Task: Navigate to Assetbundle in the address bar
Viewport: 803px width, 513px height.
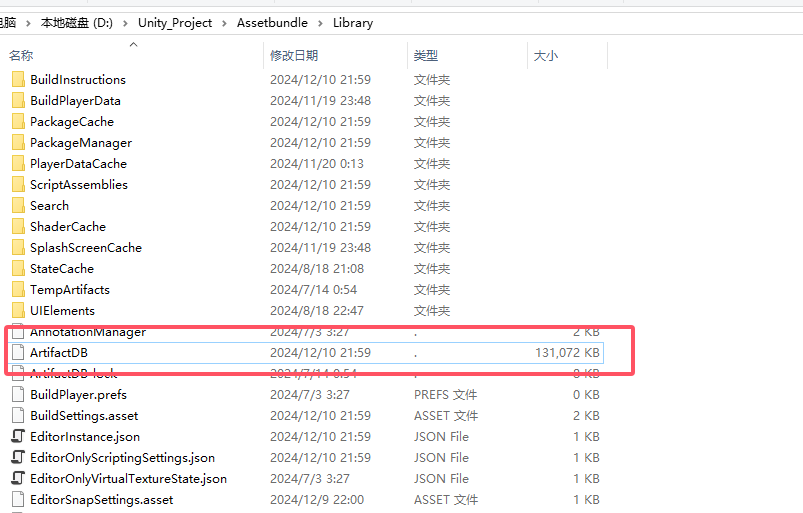Action: [272, 22]
